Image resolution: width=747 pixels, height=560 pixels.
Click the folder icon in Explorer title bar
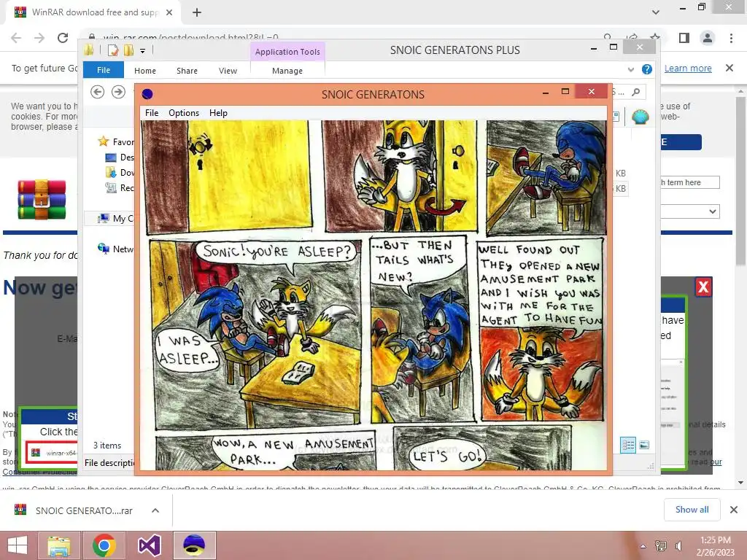(89, 50)
